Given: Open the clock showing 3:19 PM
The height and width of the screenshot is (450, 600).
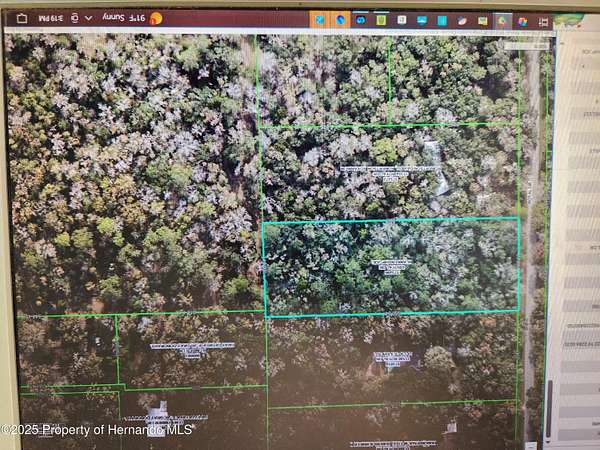Looking at the screenshot, I should 53,18.
